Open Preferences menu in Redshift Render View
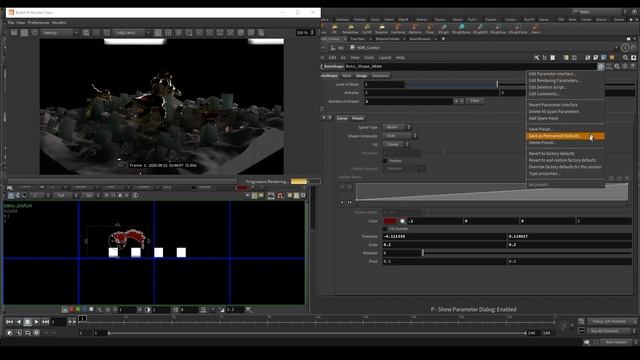This screenshot has width=640, height=360. point(38,23)
